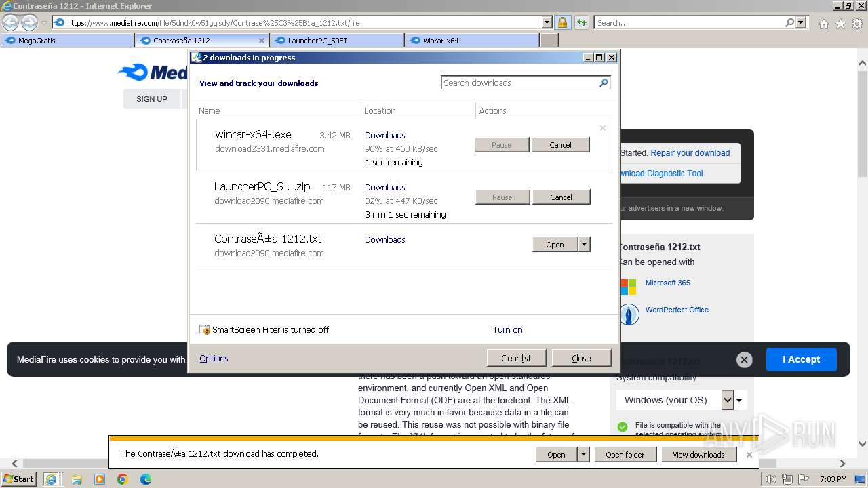
Task: Click the SmartScreen Filter shield icon
Action: coord(205,330)
